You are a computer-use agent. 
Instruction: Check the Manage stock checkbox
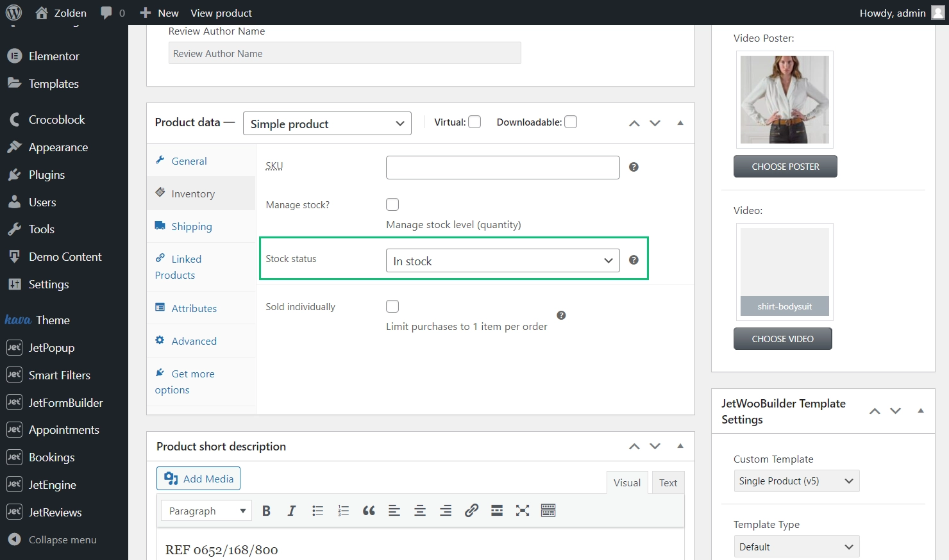click(392, 204)
